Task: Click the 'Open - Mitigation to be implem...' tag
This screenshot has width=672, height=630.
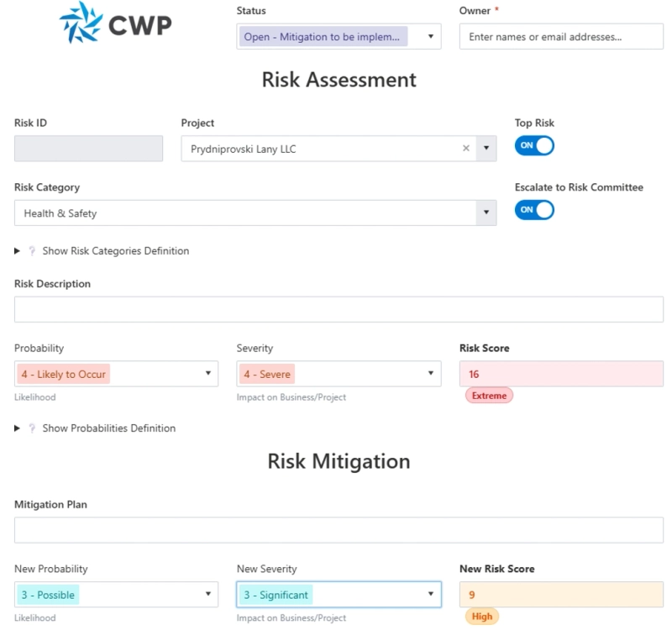Action: pyautogui.click(x=323, y=37)
